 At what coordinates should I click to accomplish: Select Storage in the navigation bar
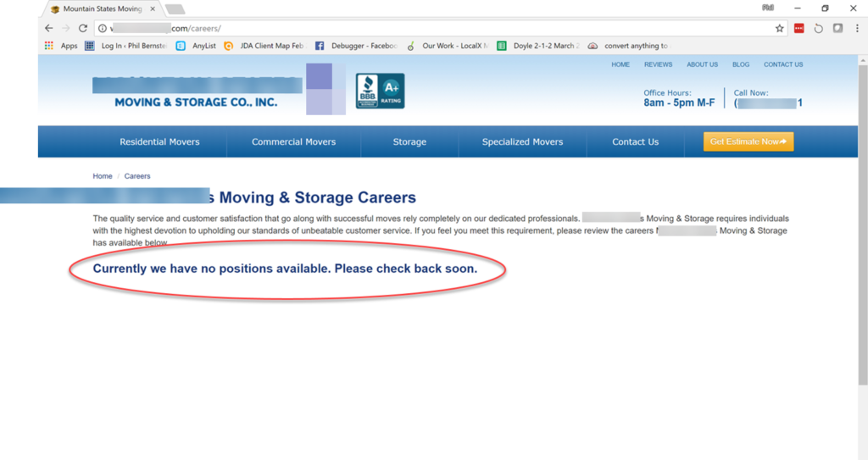click(409, 141)
